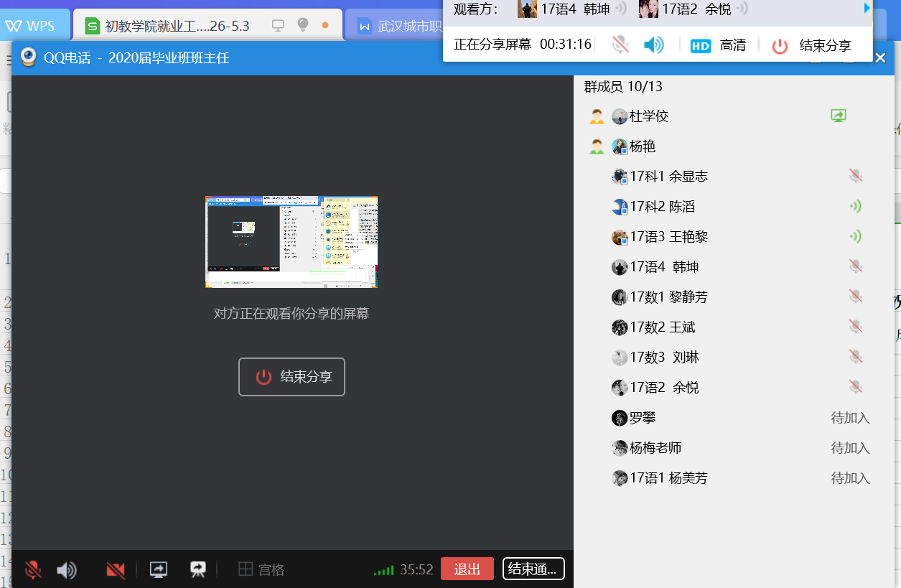Click 结束分享 in the floating share bar

click(813, 46)
